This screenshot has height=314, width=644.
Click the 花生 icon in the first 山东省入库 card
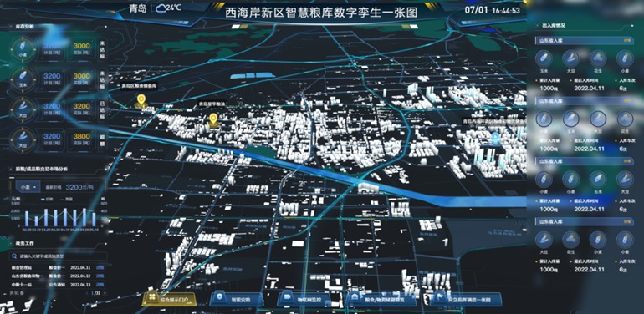(598, 58)
